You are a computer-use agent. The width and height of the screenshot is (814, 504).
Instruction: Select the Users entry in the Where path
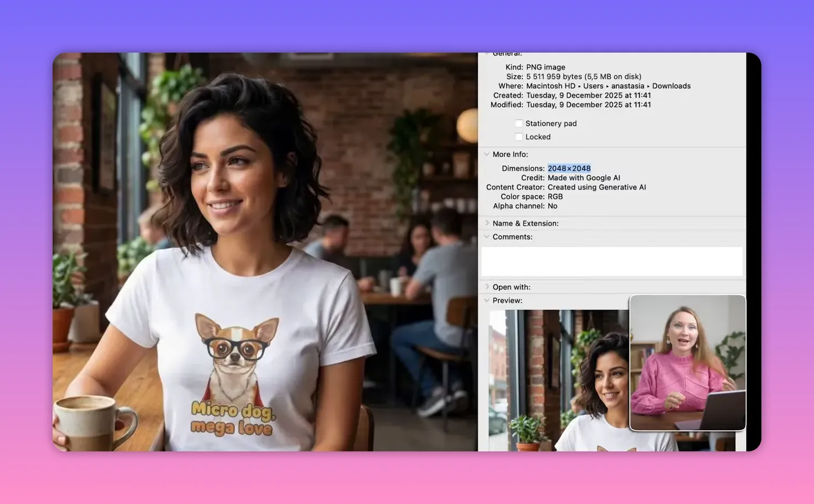pos(594,86)
